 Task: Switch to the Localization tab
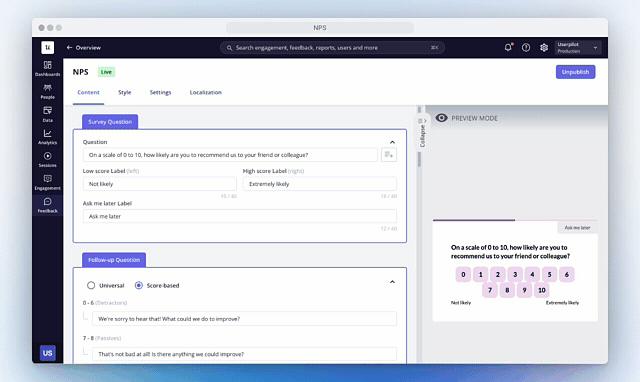click(206, 93)
